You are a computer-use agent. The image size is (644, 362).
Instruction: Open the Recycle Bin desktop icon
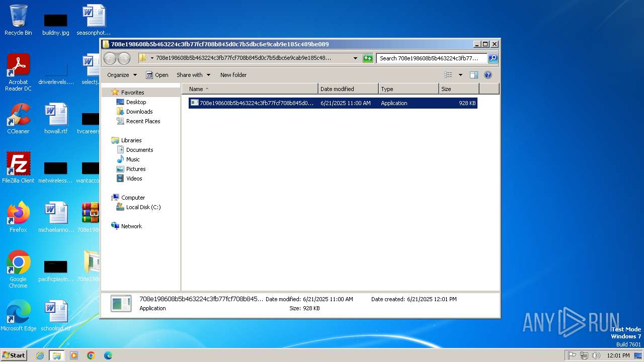click(x=18, y=20)
